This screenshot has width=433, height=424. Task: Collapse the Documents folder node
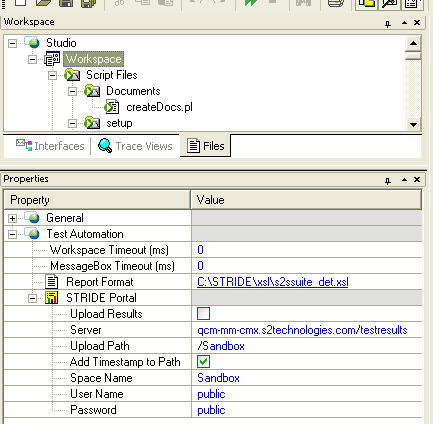point(72,91)
